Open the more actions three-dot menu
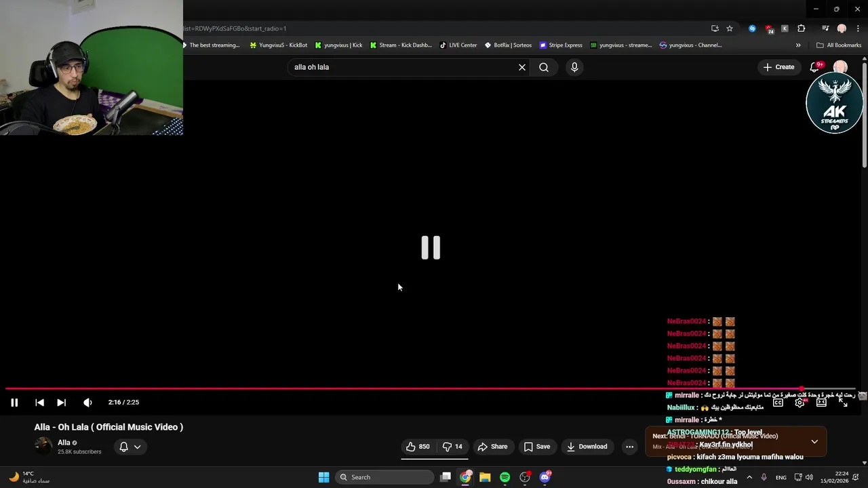 pos(629,447)
